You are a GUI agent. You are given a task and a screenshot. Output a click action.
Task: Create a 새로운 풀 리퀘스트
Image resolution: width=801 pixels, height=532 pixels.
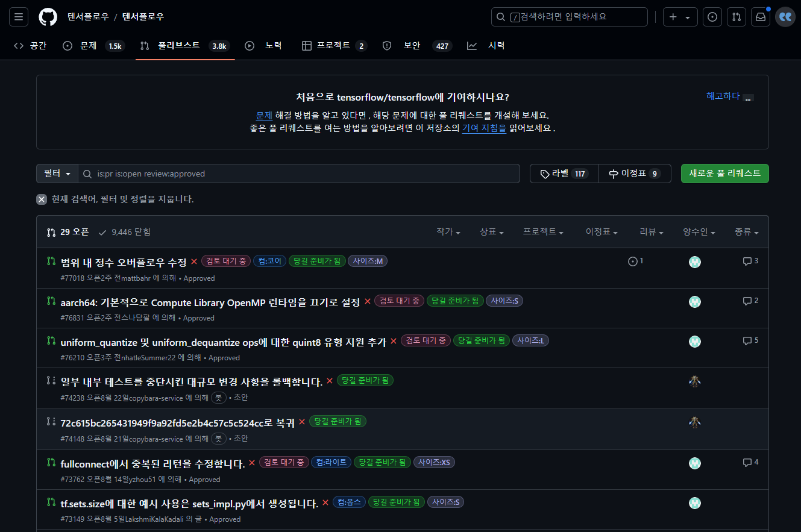click(724, 174)
